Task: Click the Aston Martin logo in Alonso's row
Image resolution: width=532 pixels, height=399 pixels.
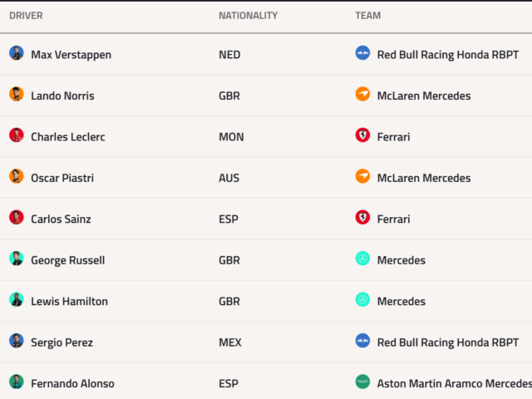Action: [x=362, y=382]
